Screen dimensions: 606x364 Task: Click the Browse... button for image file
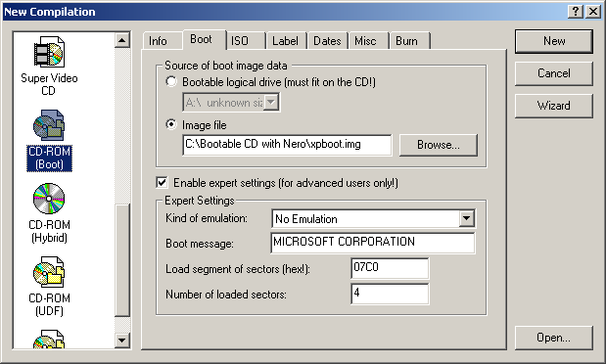click(439, 145)
